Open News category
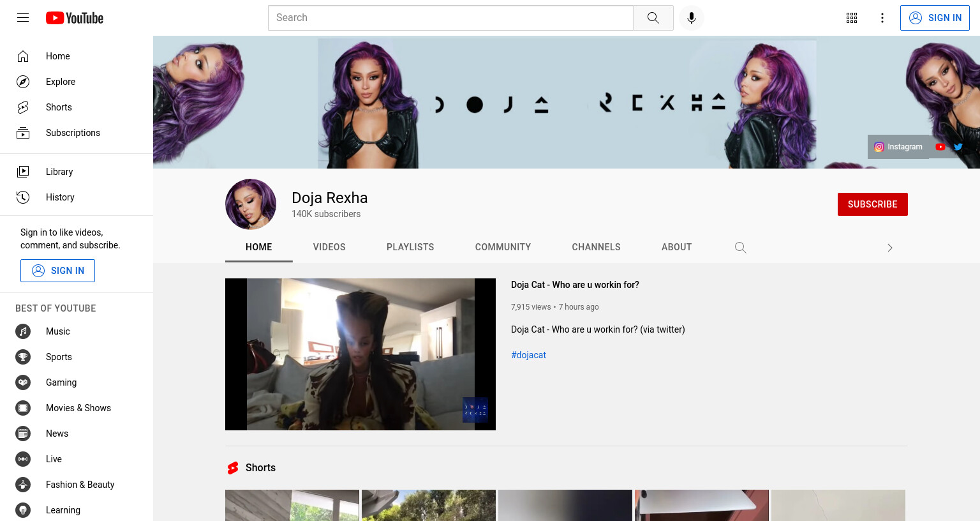Screen dimensions: 980x521 pyautogui.click(x=77, y=434)
